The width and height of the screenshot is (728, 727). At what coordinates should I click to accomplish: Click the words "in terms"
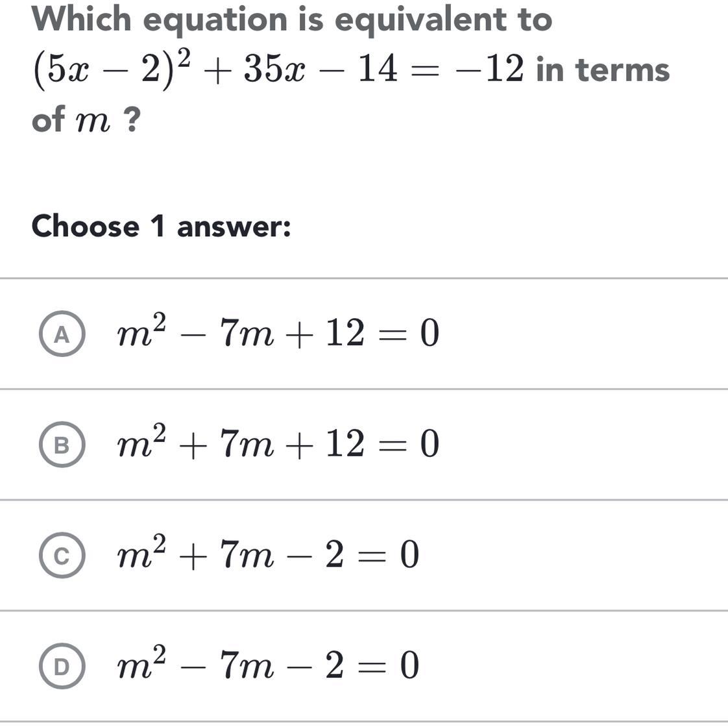[603, 69]
